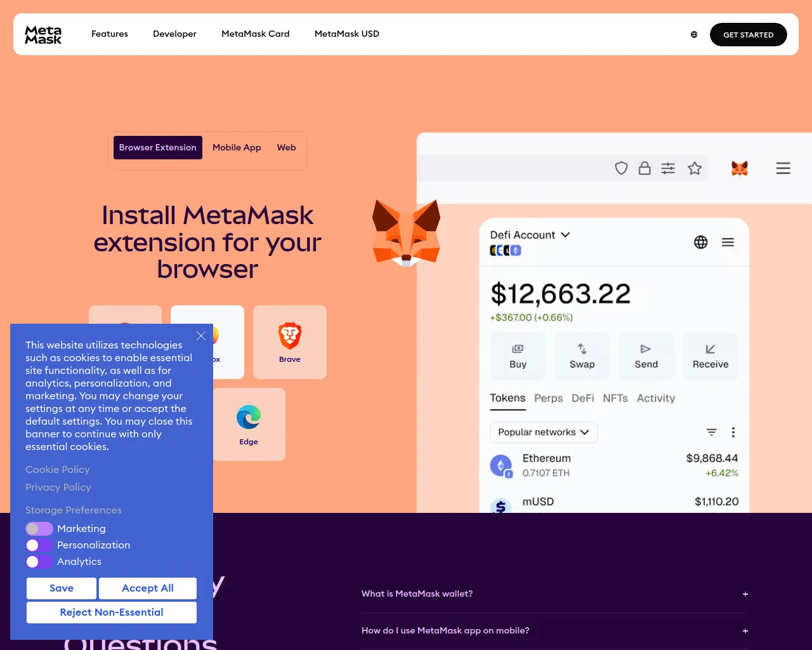Image resolution: width=812 pixels, height=650 pixels.
Task: Switch to the Perps tab in wallet
Action: (x=549, y=398)
